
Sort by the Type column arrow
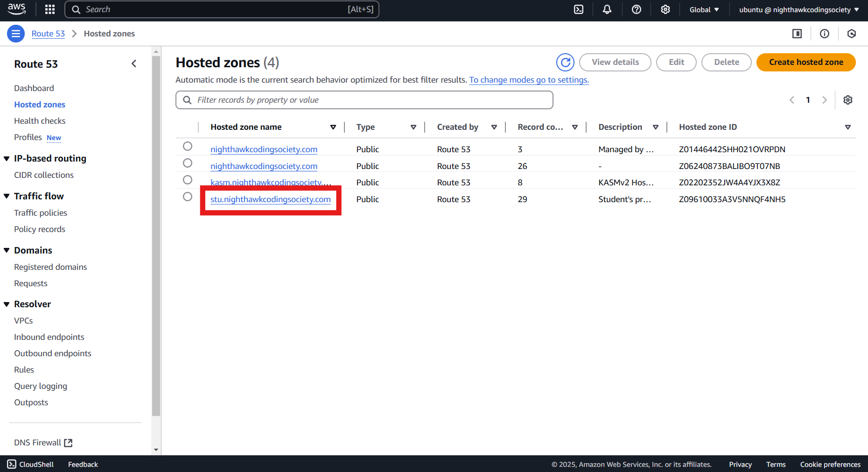[413, 127]
